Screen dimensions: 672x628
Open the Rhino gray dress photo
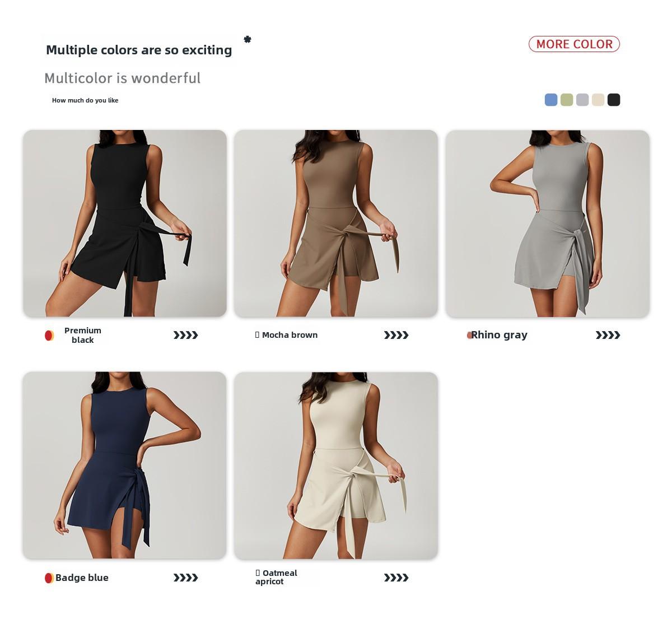click(548, 224)
